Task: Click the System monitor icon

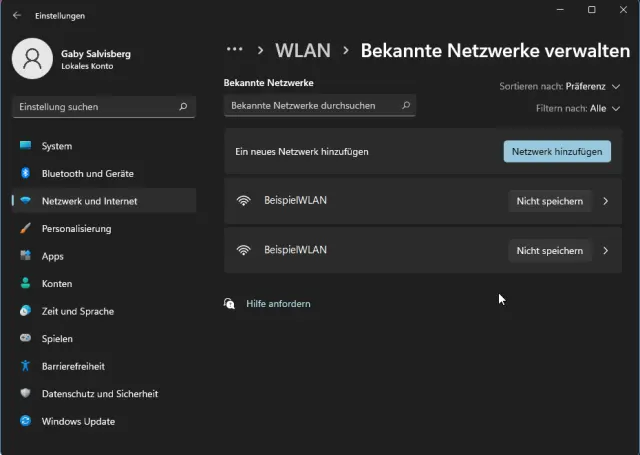Action: (25, 145)
